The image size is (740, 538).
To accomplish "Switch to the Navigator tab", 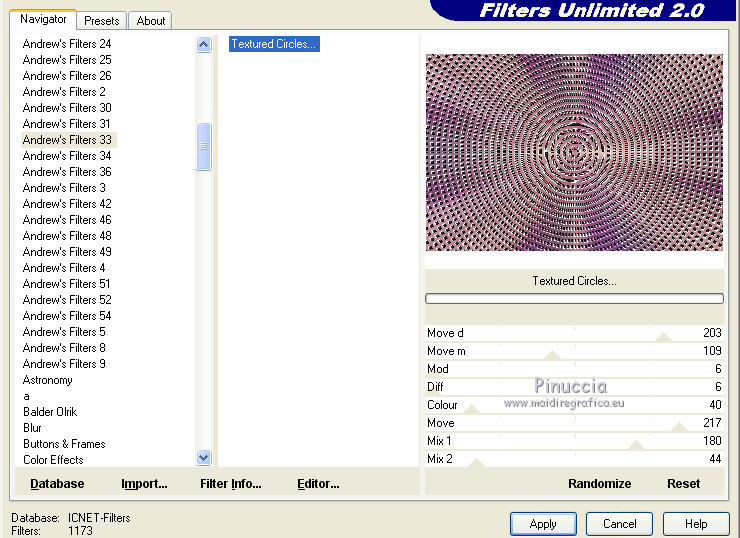I will pos(43,19).
